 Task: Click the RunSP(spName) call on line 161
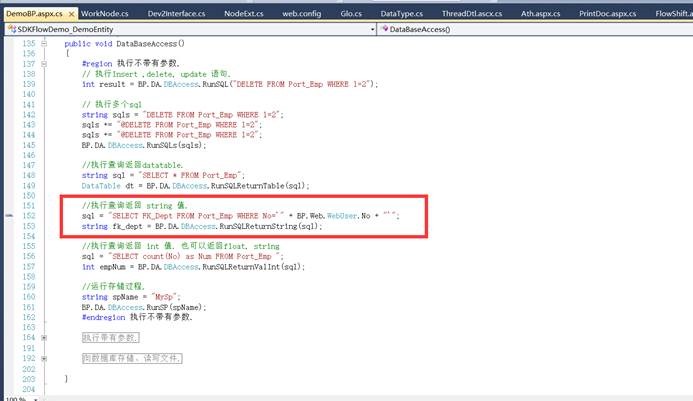174,307
